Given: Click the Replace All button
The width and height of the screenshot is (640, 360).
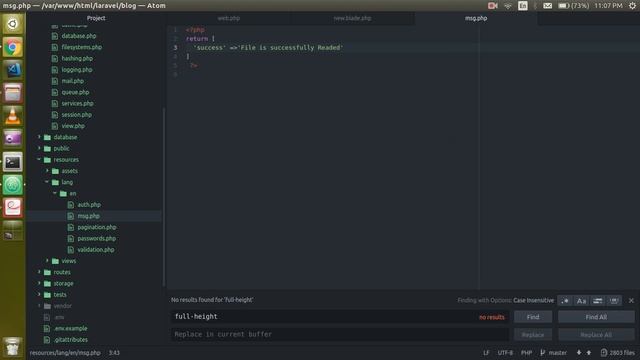Looking at the screenshot, I should click(596, 335).
